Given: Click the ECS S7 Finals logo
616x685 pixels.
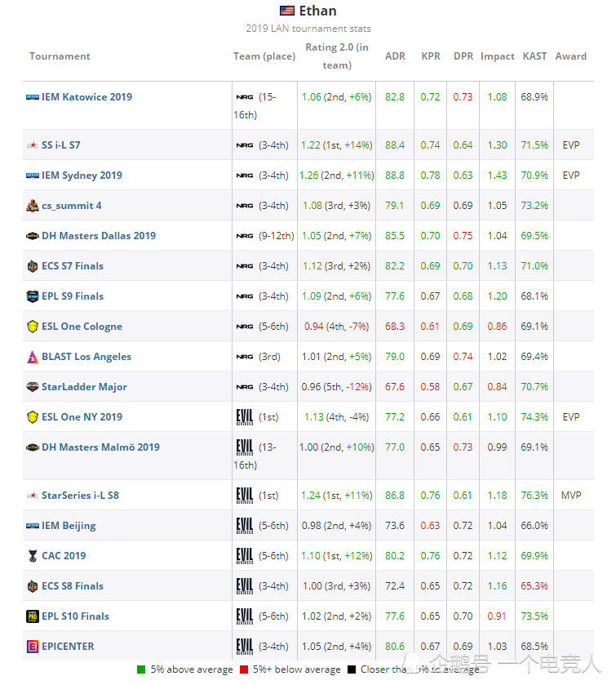Looking at the screenshot, I should tap(33, 266).
